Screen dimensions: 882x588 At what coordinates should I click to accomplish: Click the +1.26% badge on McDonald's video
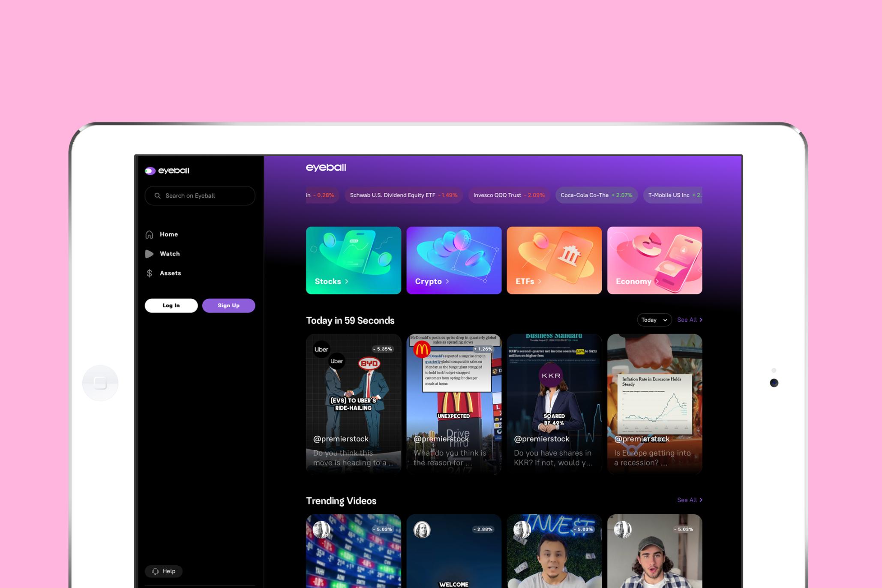[x=483, y=349]
